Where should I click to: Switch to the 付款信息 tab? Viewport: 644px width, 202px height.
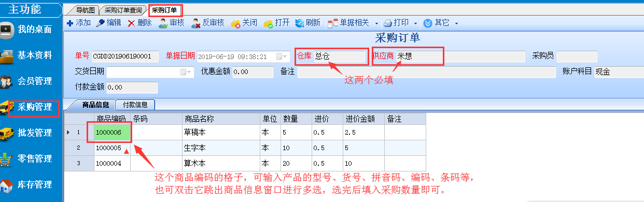(x=135, y=105)
